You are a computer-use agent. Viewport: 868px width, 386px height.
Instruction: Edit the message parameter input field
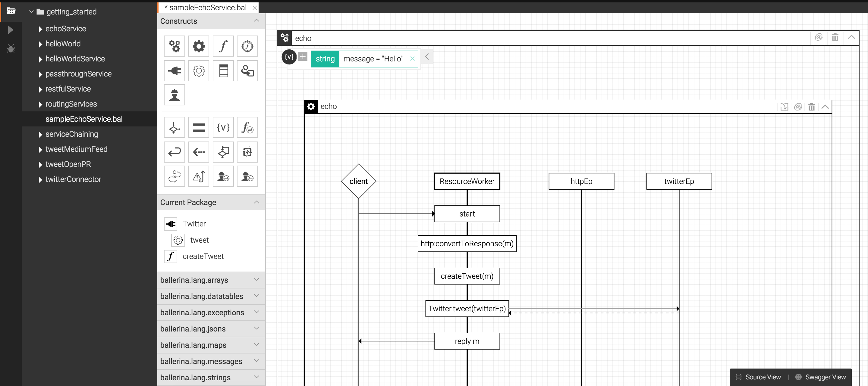374,58
